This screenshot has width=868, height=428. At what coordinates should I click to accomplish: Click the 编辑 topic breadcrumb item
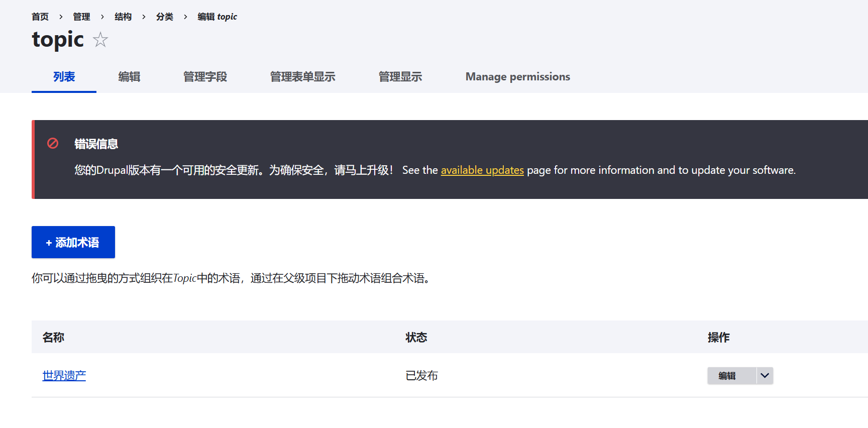pyautogui.click(x=217, y=17)
